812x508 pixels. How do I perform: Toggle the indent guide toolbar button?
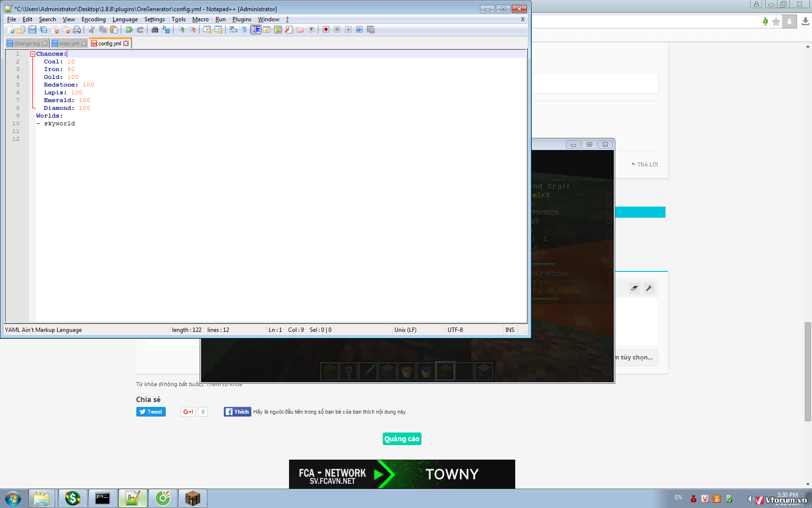tap(256, 30)
